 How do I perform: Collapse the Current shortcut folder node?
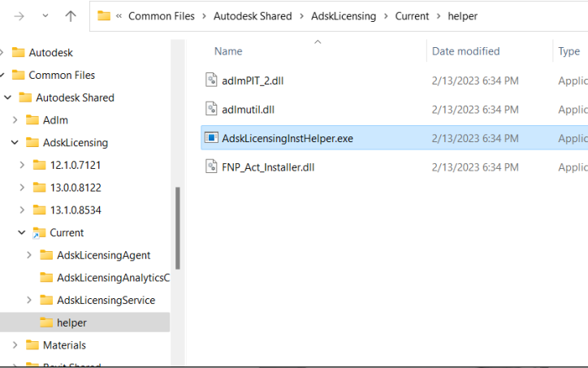[x=22, y=232]
